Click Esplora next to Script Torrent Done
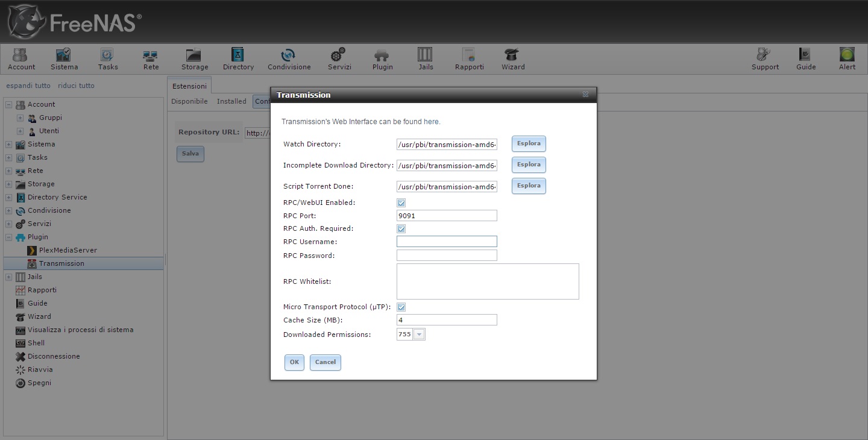868x440 pixels. [529, 186]
